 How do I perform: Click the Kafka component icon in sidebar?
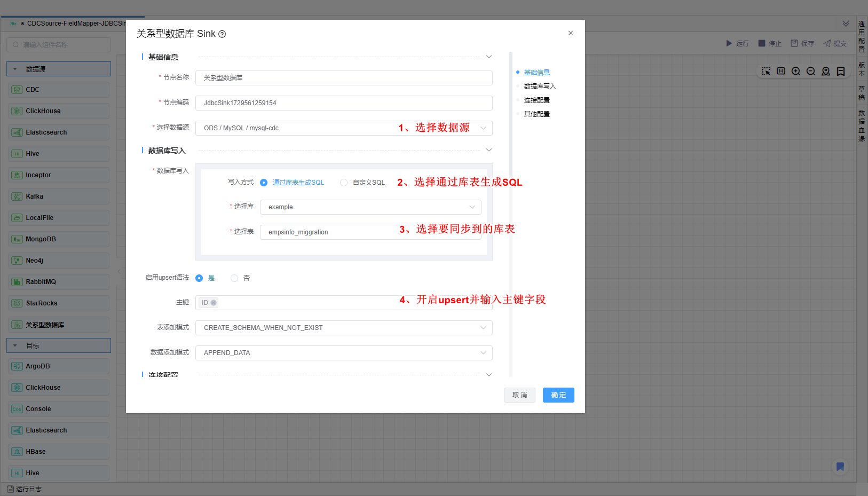coord(17,196)
